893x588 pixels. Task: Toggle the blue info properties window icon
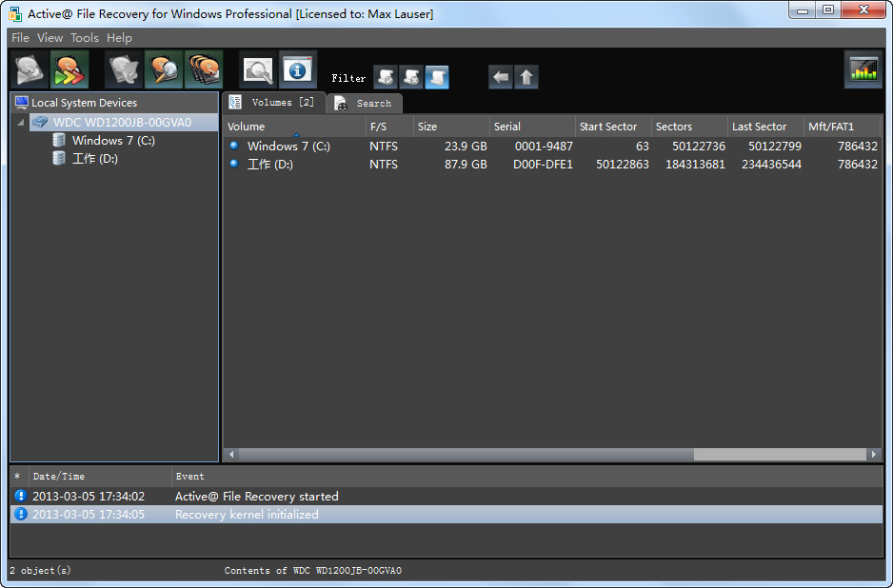[x=298, y=69]
